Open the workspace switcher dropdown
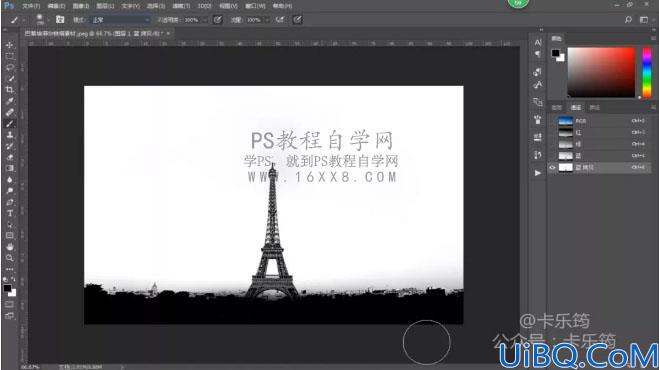The image size is (659, 370). [644, 19]
